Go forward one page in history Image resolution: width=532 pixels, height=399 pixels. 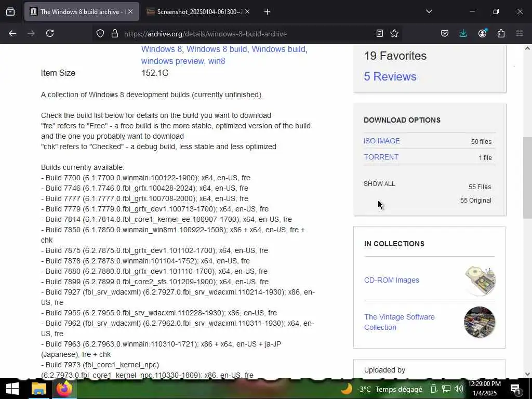coord(31,33)
